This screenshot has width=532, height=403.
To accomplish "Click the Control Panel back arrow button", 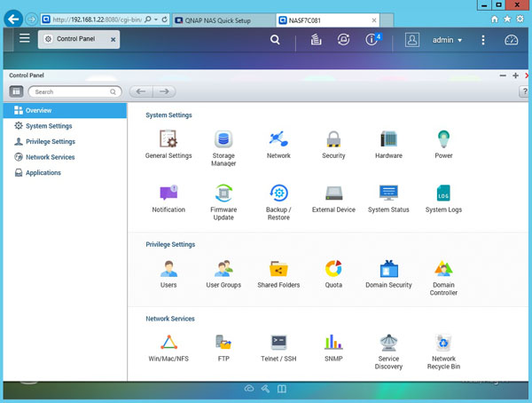I will pyautogui.click(x=140, y=91).
